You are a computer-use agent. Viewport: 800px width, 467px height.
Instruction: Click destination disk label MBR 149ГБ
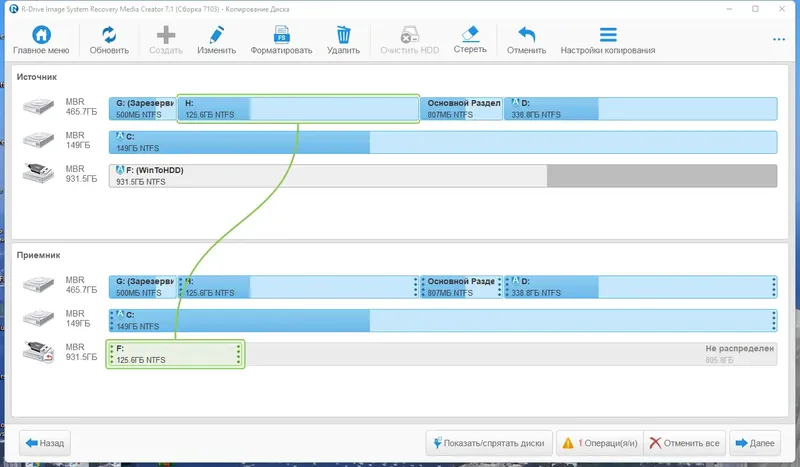pyautogui.click(x=78, y=318)
